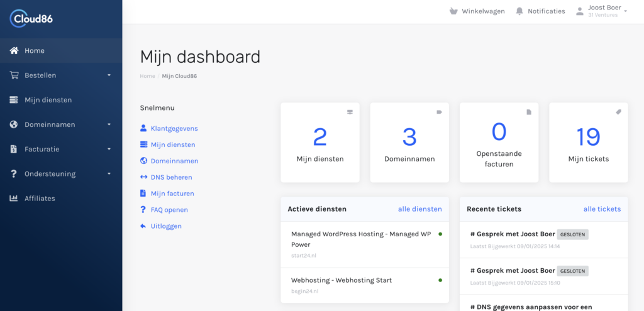Open the Winkelwagen cart icon
This screenshot has height=311, width=644.
tap(454, 11)
